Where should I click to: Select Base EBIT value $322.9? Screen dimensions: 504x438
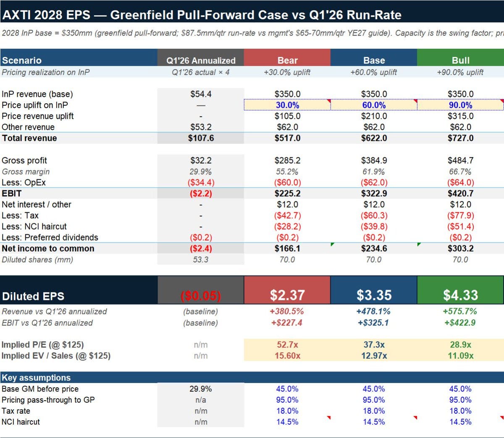[x=374, y=193]
